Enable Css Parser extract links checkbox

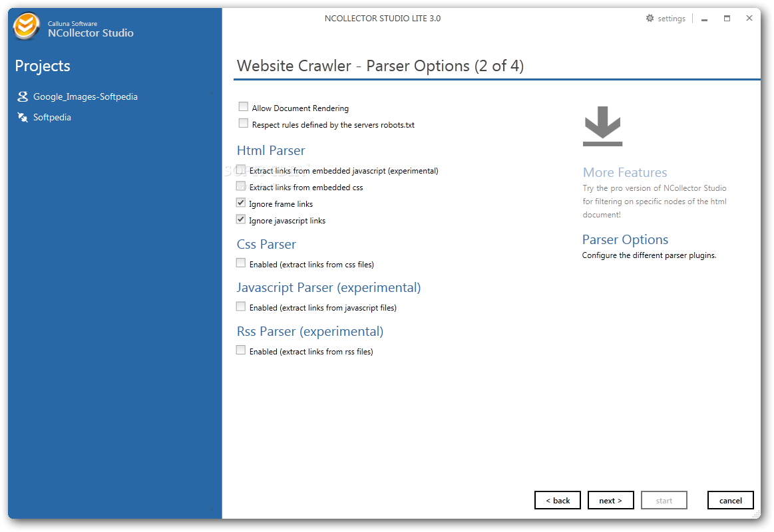(x=241, y=263)
